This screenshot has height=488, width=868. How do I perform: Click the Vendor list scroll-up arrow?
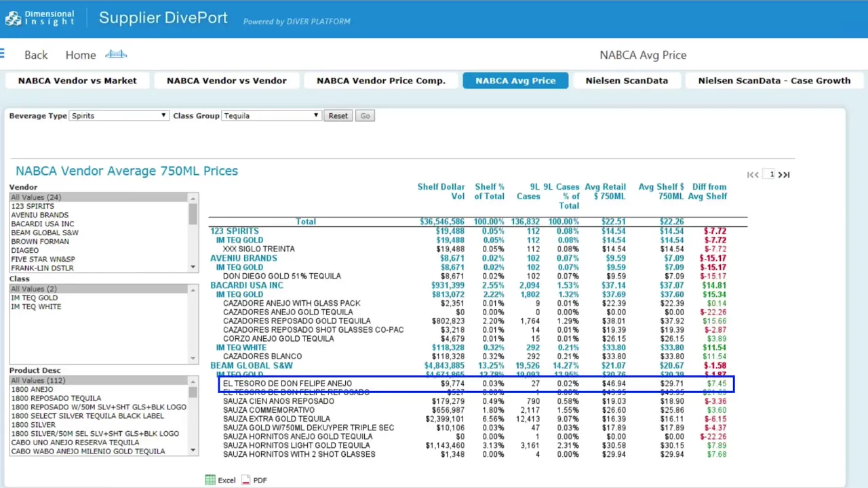click(x=193, y=198)
